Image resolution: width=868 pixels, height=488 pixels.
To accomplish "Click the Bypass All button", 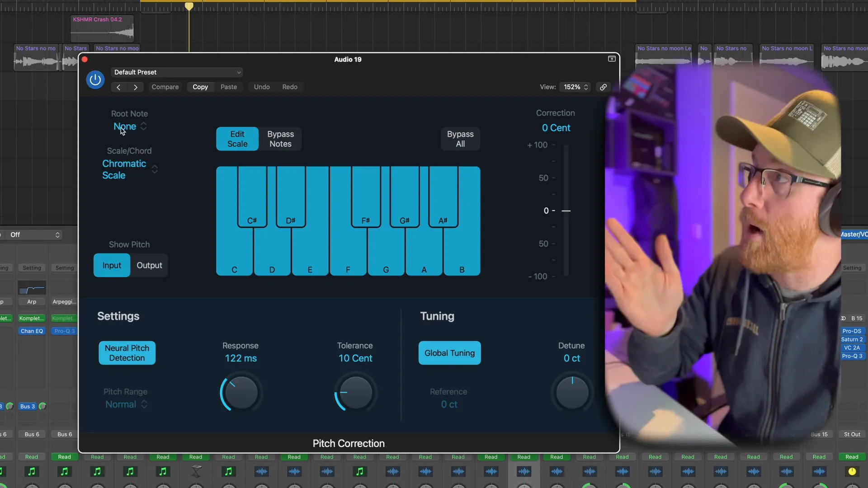I will (x=460, y=139).
